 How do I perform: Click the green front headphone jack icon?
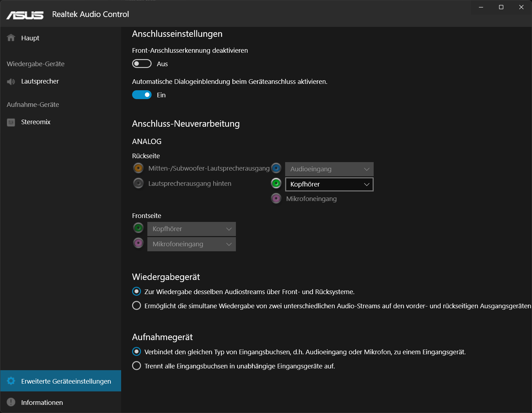pyautogui.click(x=138, y=228)
